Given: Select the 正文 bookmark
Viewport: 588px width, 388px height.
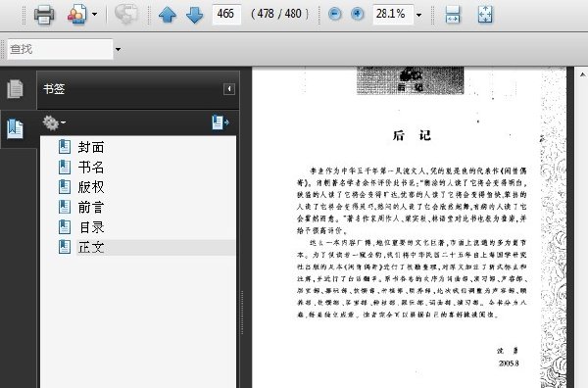Looking at the screenshot, I should [91, 247].
